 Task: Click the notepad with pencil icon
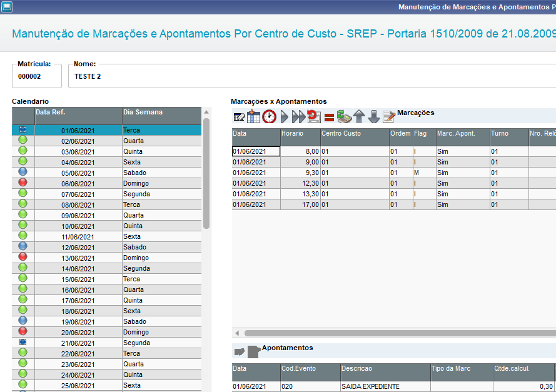(389, 117)
